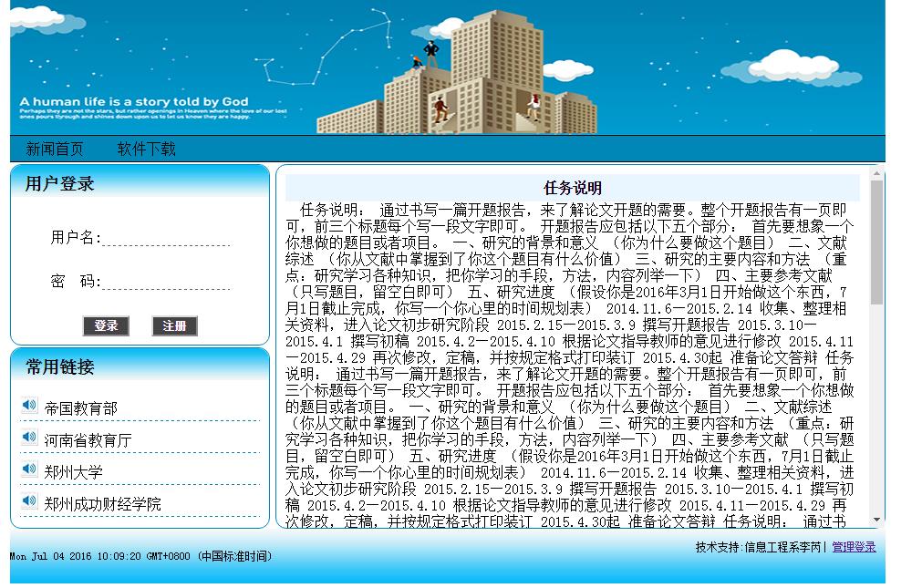Open the 河南省教育厅 link
Viewport: 922px width, 588px height.
pyautogui.click(x=88, y=439)
